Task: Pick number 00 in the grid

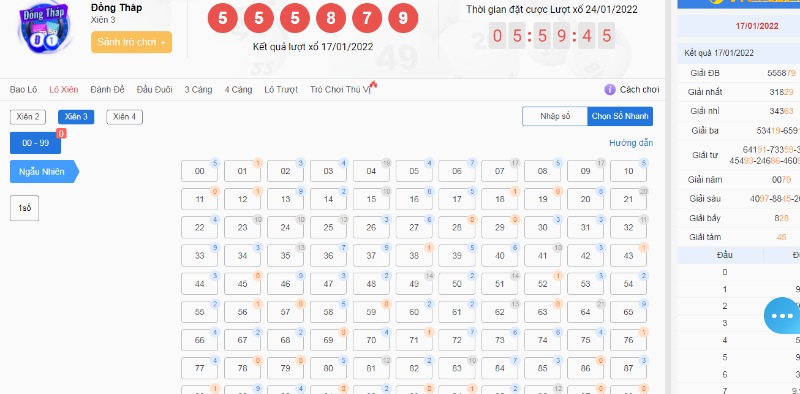Action: 199,171
